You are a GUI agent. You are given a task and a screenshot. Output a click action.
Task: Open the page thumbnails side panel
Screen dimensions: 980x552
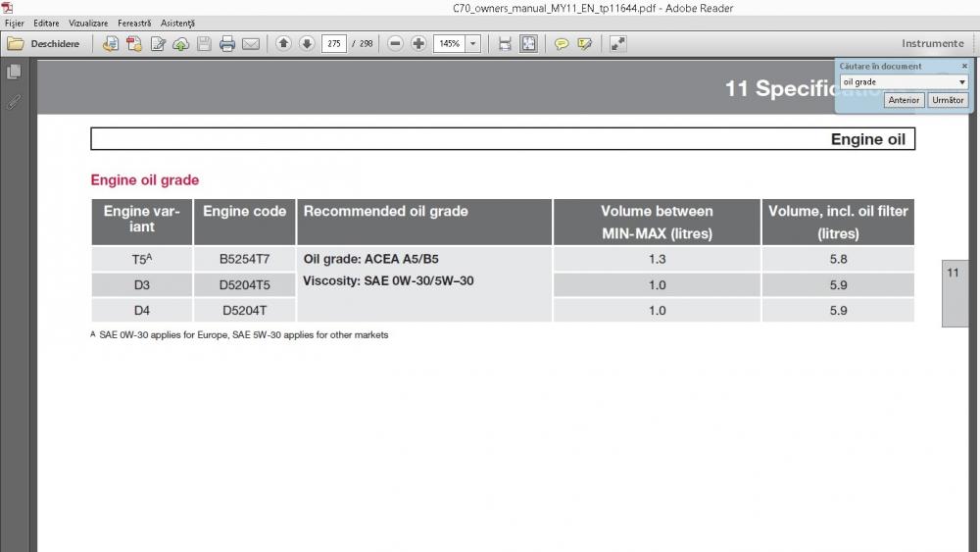pos(14,72)
